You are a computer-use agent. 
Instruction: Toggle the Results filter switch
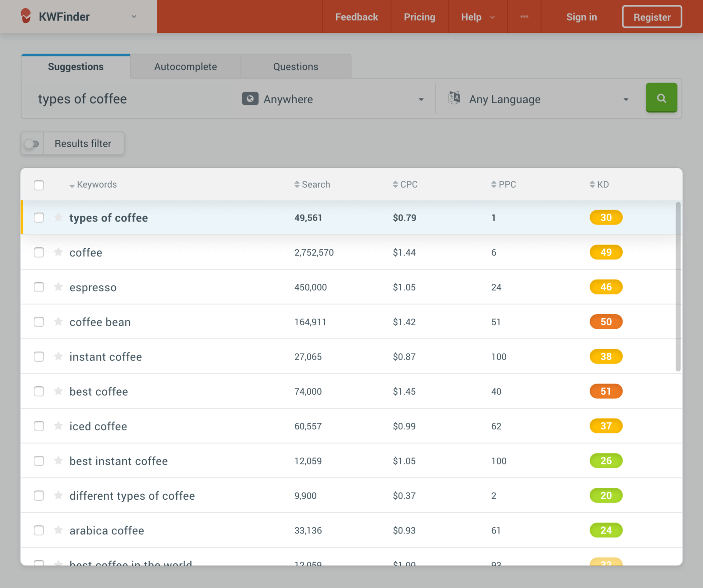32,144
